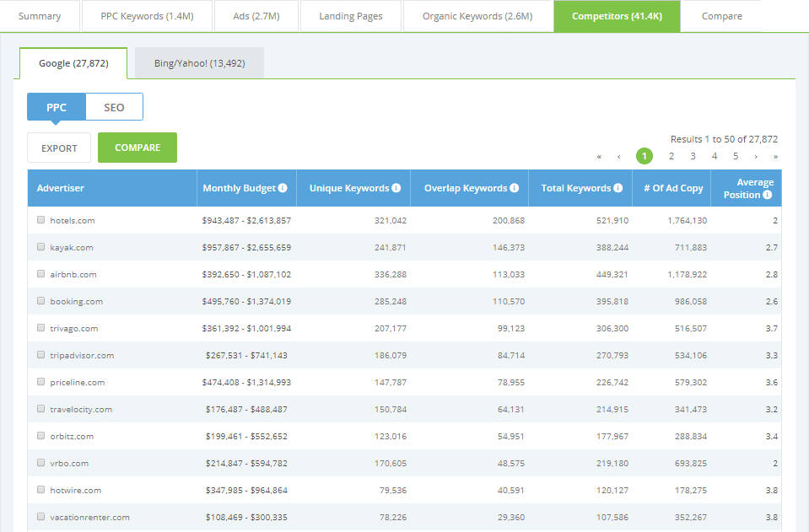The image size is (809, 532).
Task: Jump to first results page arrow
Action: pyautogui.click(x=599, y=156)
